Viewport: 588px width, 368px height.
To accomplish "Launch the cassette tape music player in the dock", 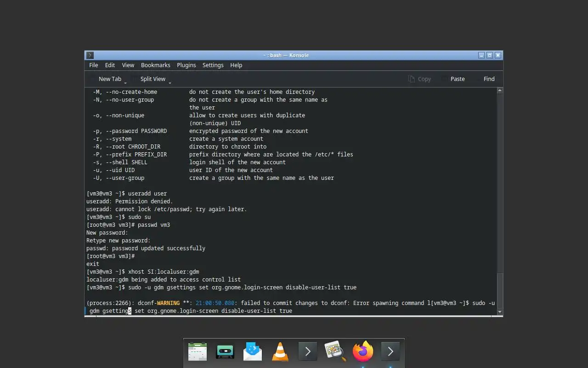I will 225,352.
